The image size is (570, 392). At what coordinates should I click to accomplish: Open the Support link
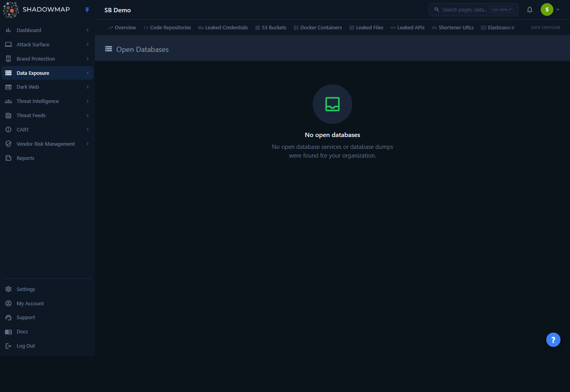tap(26, 318)
